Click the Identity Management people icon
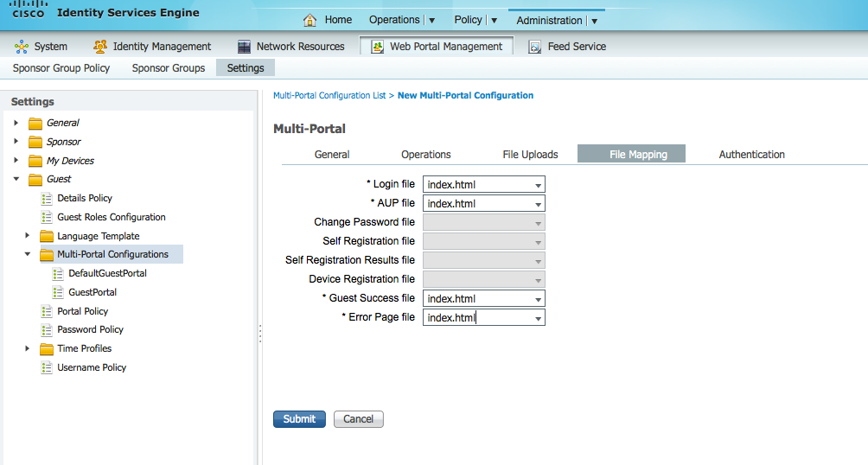Viewport: 868px width, 465px height. [x=100, y=47]
